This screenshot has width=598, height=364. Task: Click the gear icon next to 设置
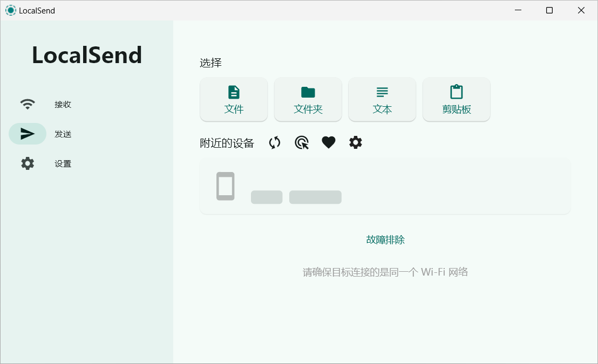[28, 163]
